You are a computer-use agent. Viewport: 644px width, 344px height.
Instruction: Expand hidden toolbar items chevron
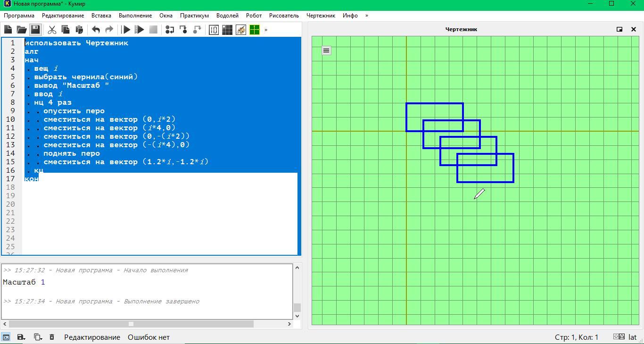click(x=266, y=30)
